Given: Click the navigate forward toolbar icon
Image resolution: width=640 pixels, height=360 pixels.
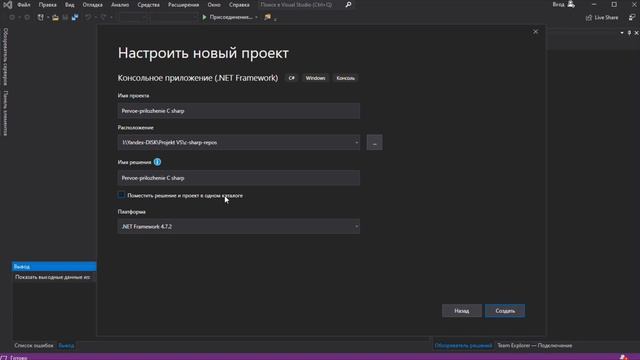Looking at the screenshot, I should click(x=27, y=18).
